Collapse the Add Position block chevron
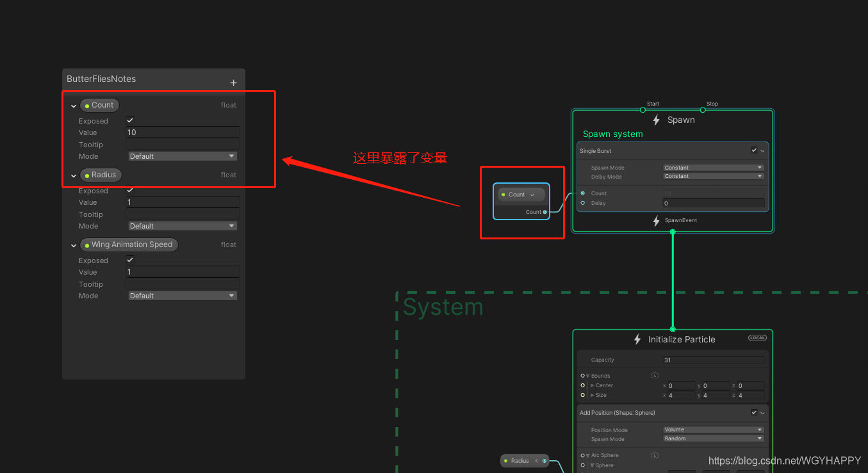 [762, 413]
